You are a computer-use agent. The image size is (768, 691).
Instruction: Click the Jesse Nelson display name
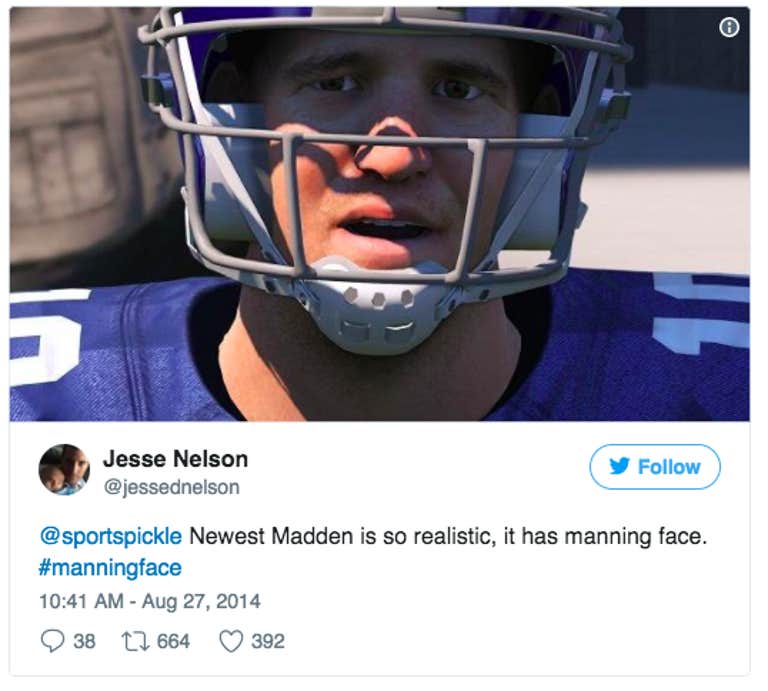[175, 459]
